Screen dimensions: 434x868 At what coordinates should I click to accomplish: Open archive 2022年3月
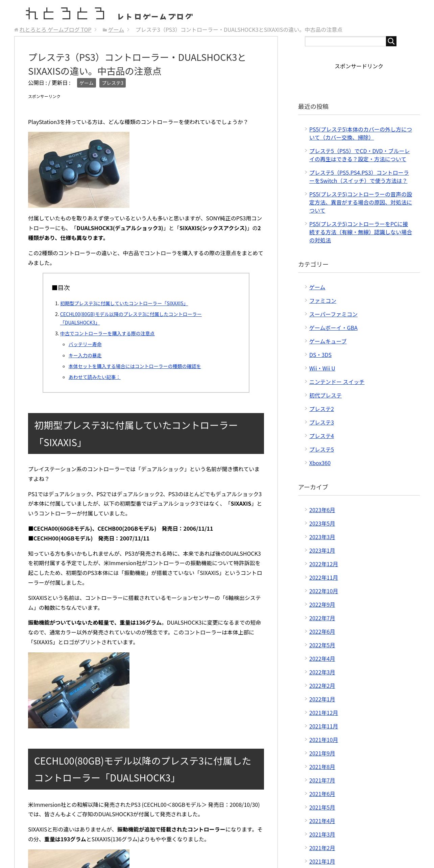click(x=322, y=672)
